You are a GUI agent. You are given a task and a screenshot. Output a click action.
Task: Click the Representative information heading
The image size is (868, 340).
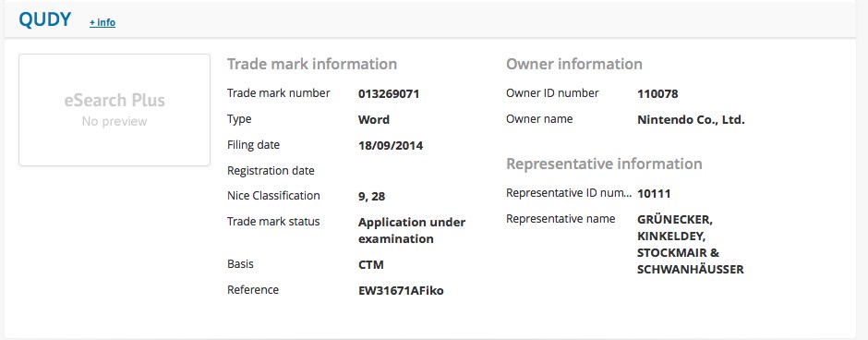pos(604,164)
